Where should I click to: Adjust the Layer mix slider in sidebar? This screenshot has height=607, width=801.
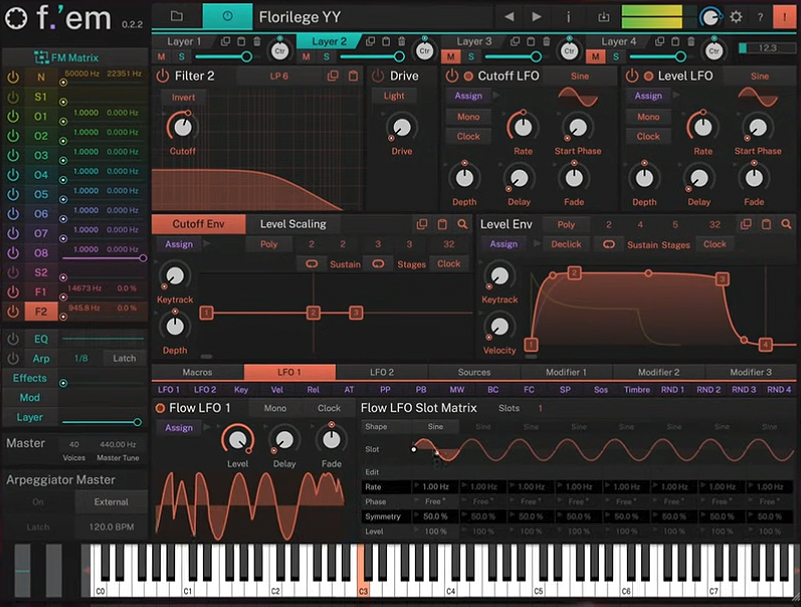tap(100, 422)
